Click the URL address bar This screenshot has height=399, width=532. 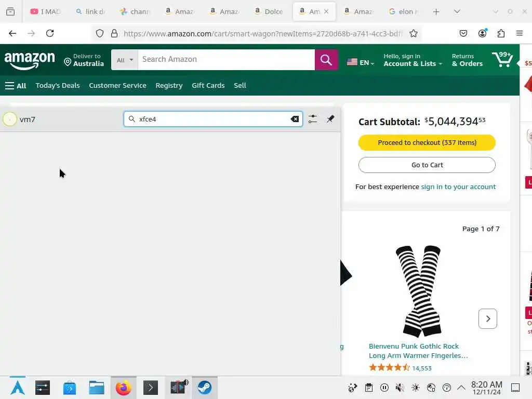point(263,33)
